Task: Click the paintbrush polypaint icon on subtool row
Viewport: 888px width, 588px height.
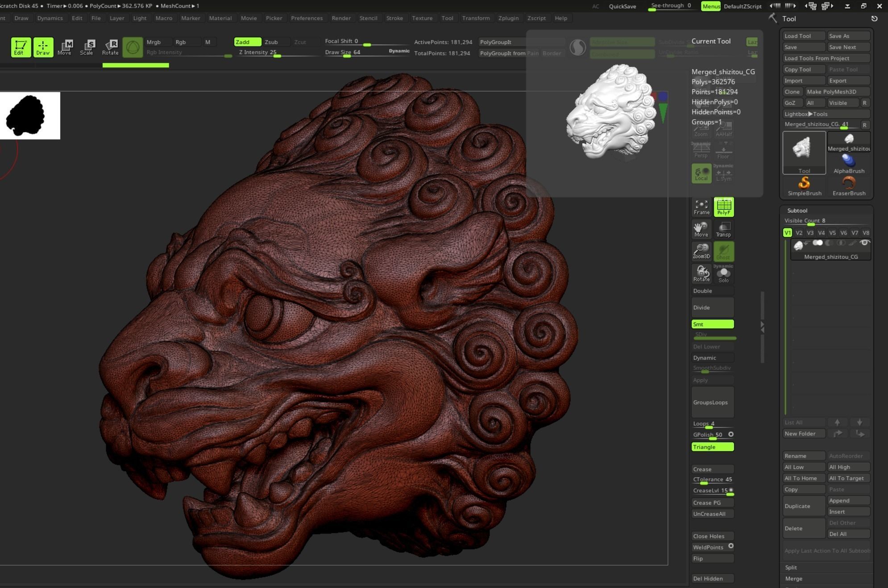Action: (852, 243)
